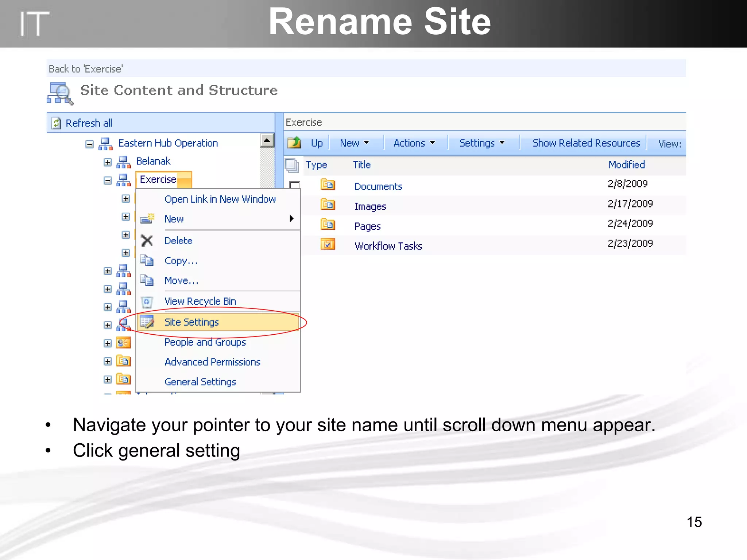The width and height of the screenshot is (747, 560).
Task: Click the Workflow Tasks list icon
Action: pyautogui.click(x=328, y=244)
